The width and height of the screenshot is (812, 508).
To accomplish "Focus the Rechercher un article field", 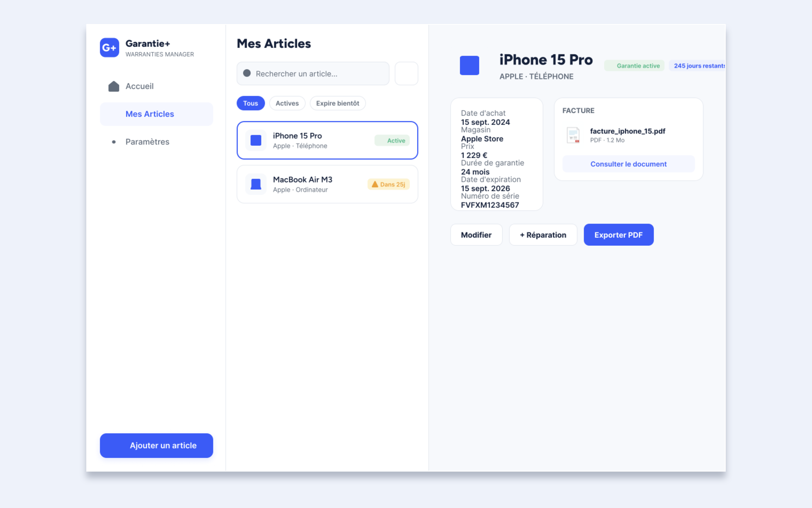I will [x=313, y=73].
